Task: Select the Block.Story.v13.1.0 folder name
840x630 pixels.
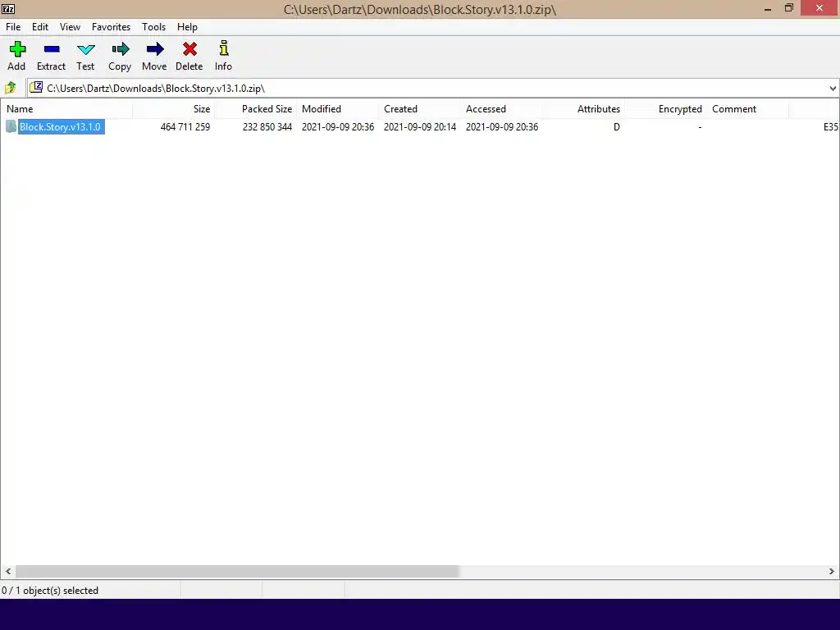Action: click(60, 127)
